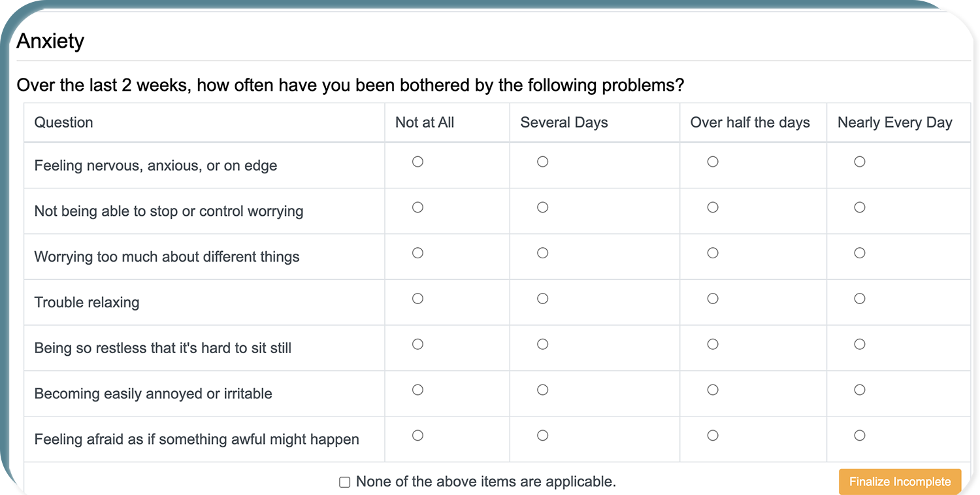Click the 'Finalize Incomplete' button
Screen dimensions: 980x495
coord(900,481)
